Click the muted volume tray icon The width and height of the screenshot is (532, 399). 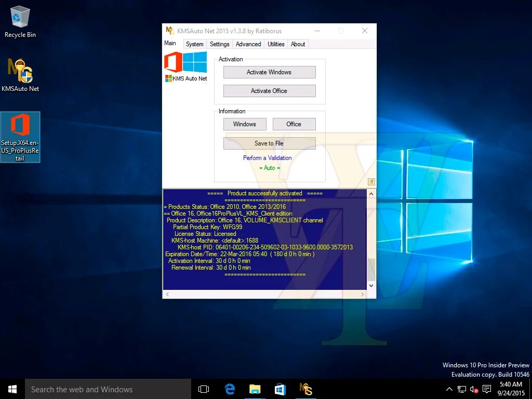point(474,389)
